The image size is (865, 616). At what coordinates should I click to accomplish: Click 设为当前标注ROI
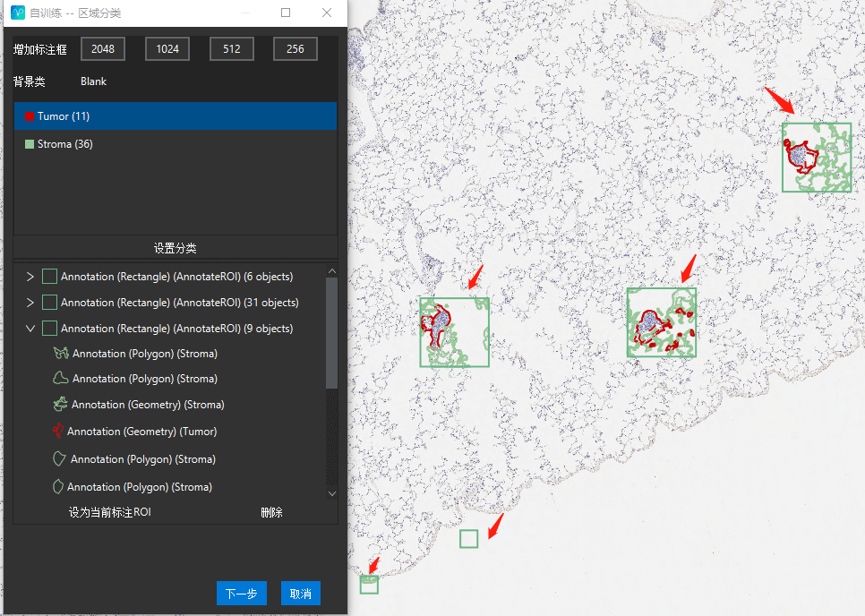pyautogui.click(x=110, y=513)
